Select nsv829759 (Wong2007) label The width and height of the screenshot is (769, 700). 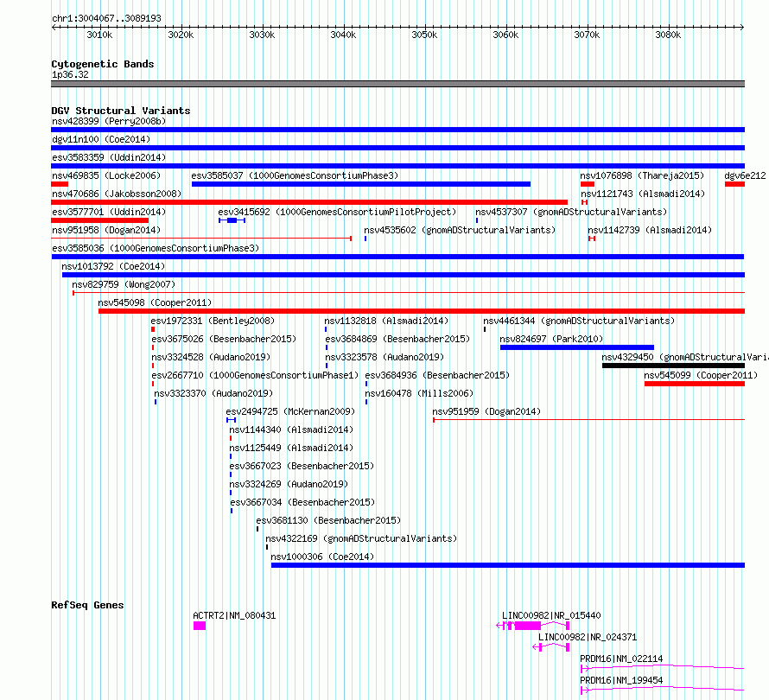pos(124,284)
